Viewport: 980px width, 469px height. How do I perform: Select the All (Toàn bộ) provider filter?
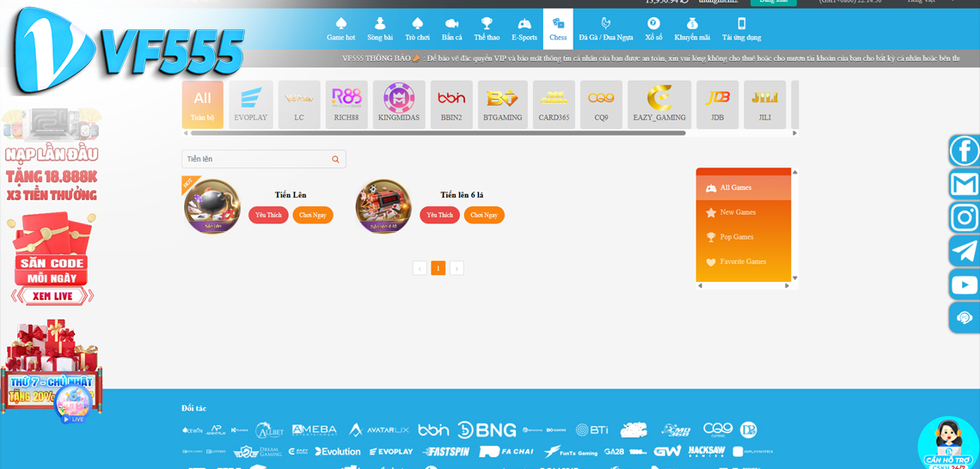click(203, 105)
